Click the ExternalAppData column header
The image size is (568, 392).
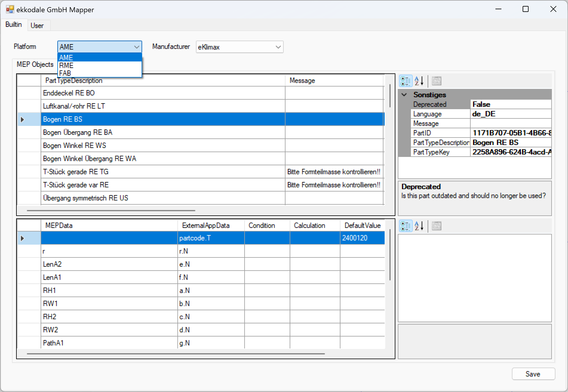211,226
